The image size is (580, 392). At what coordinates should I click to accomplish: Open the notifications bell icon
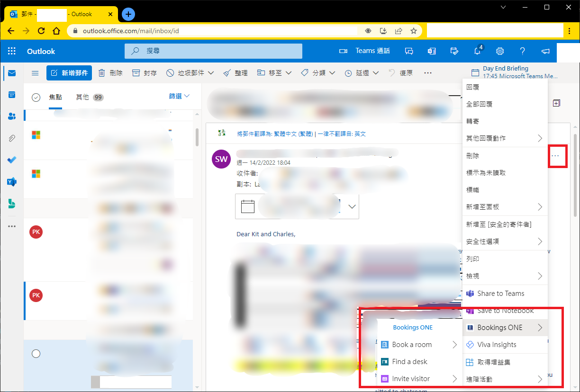[x=477, y=51]
